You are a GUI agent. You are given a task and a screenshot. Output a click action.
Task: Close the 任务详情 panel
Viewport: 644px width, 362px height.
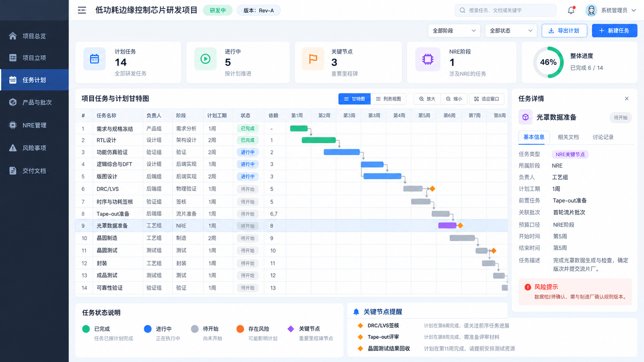[627, 99]
